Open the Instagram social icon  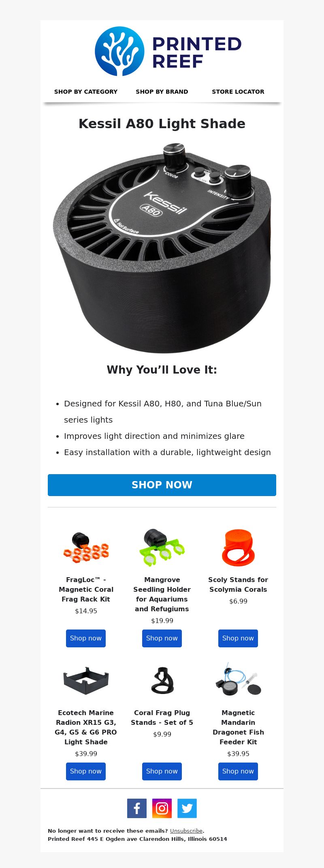coord(162,808)
